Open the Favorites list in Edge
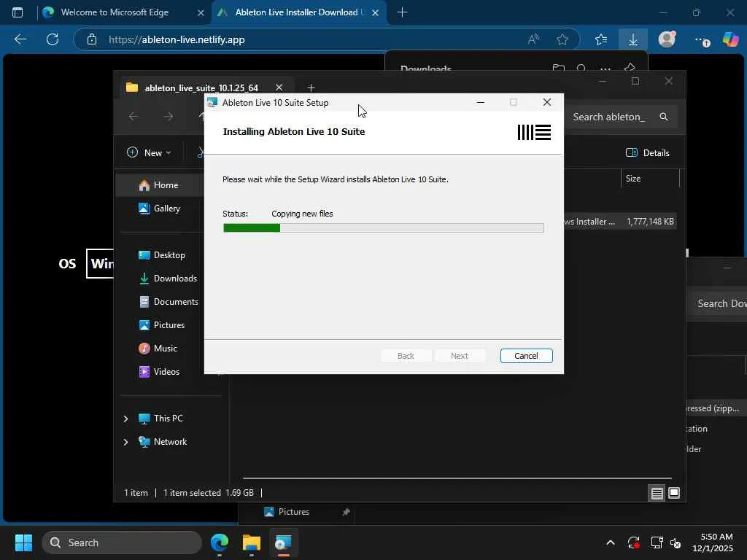This screenshot has height=560, width=747. tap(601, 39)
